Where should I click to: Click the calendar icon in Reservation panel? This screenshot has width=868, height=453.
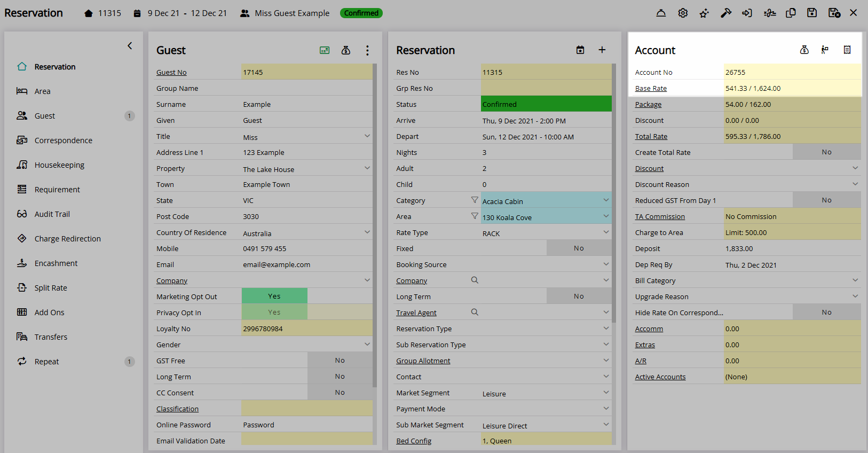(x=580, y=50)
